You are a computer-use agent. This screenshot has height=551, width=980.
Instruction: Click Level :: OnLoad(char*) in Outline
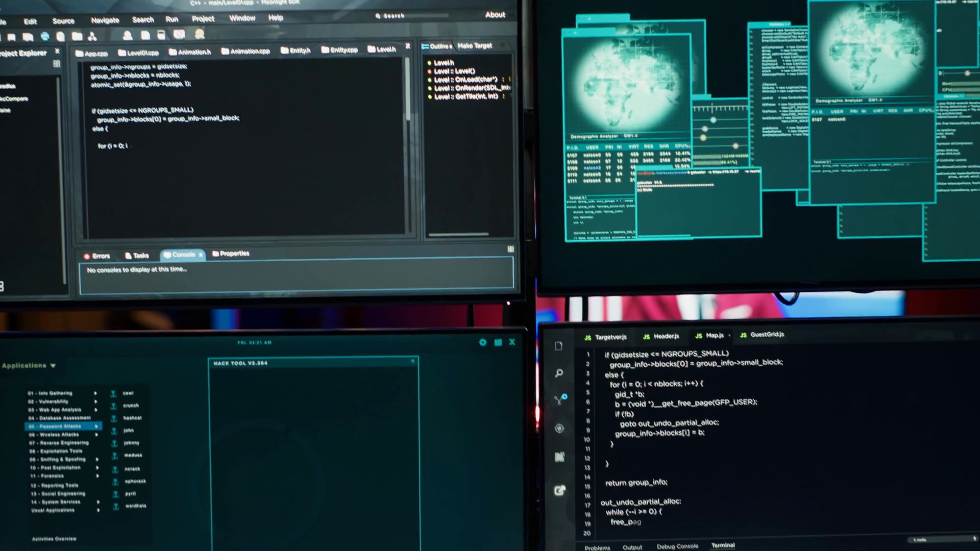[x=464, y=80]
